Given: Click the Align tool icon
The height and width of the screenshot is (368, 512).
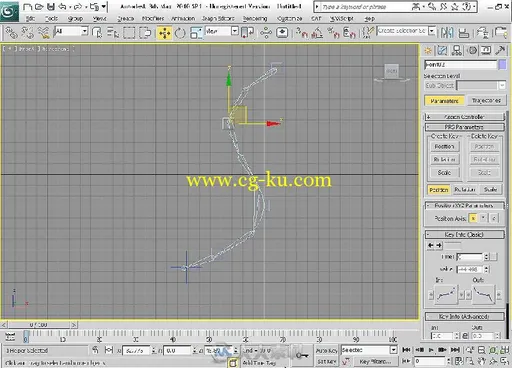Looking at the screenshot, I should pyautogui.click(x=463, y=33).
